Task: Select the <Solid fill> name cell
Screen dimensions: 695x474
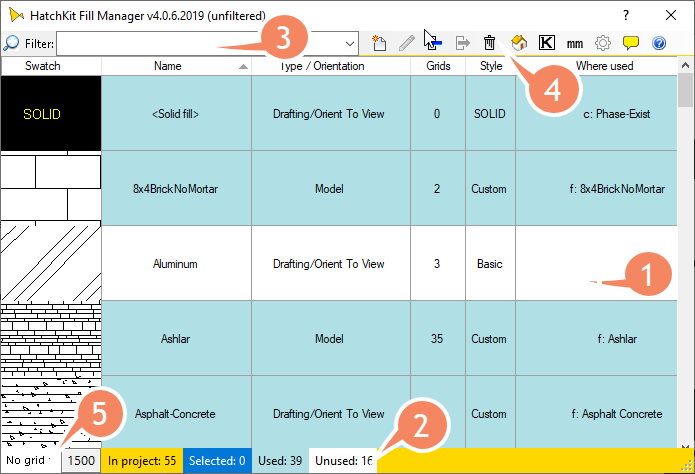Action: coord(176,114)
